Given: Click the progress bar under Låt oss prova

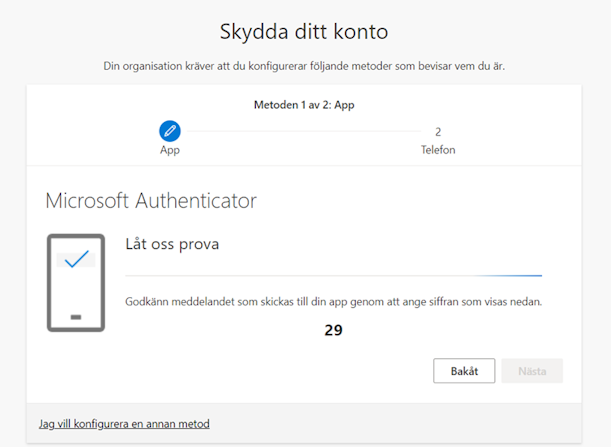Looking at the screenshot, I should tap(334, 276).
